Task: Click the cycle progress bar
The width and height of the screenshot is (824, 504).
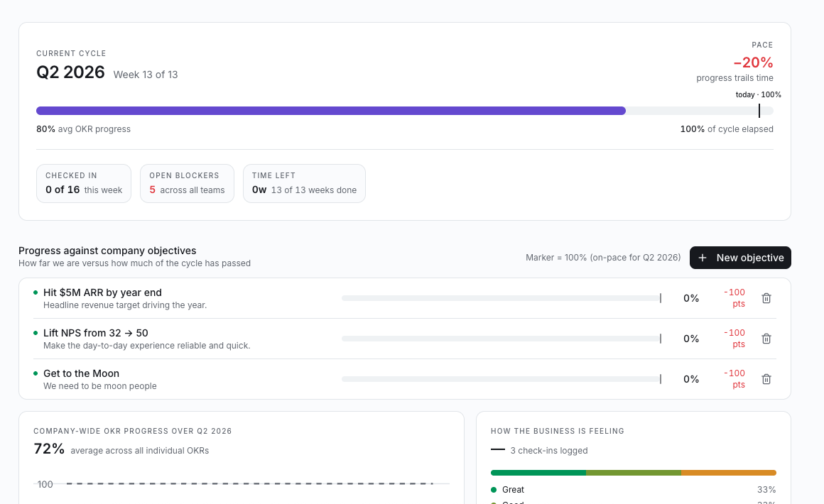Action: [x=405, y=111]
